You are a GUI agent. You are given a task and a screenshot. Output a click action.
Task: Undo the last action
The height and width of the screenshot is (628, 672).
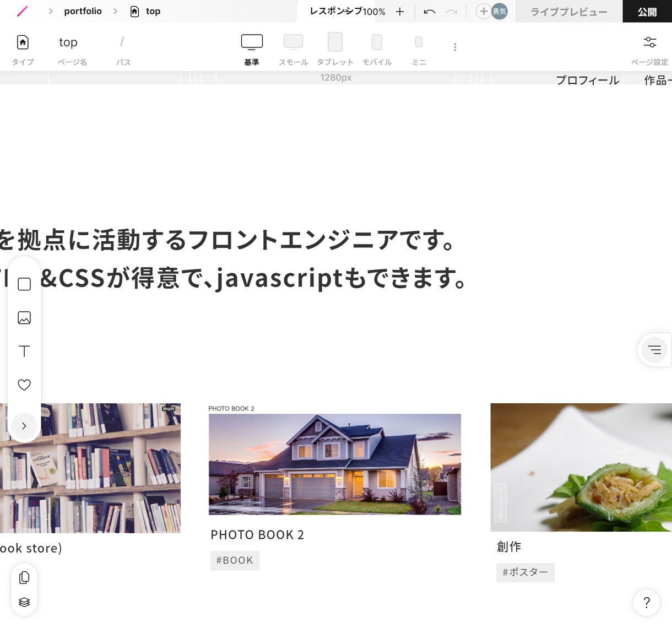[x=430, y=11]
